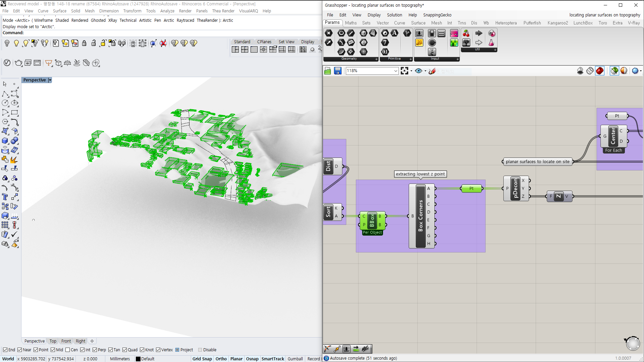Click the pink flask icon in Util panel
This screenshot has height=362, width=644.
pyautogui.click(x=491, y=43)
